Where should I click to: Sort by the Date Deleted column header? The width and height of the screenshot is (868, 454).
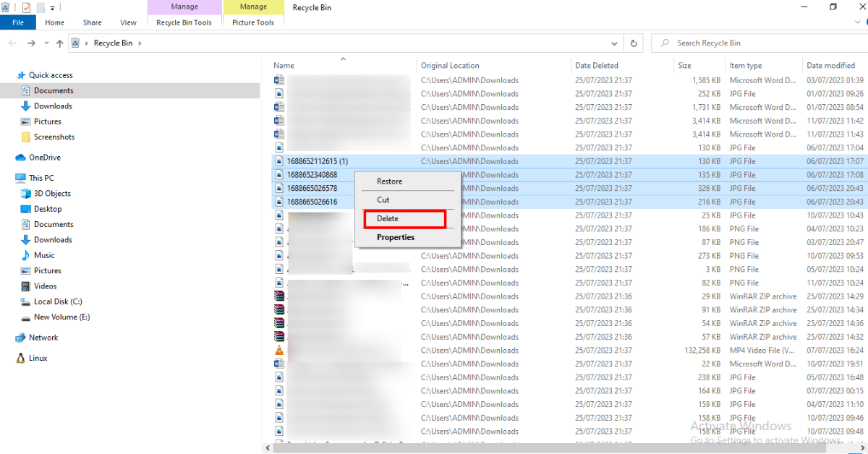pos(597,66)
